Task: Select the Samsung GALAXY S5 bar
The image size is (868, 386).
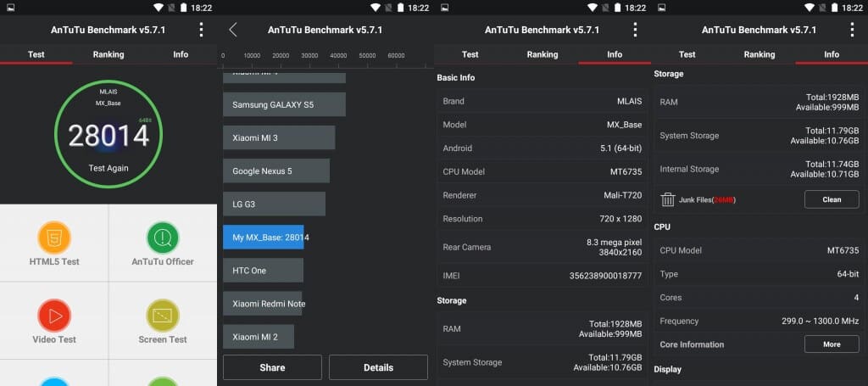Action: point(285,104)
